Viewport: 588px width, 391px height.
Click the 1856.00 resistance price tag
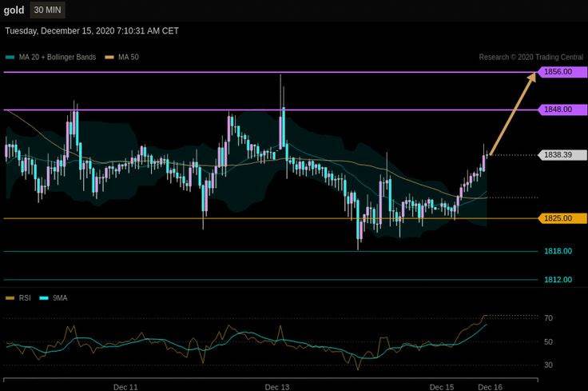562,72
